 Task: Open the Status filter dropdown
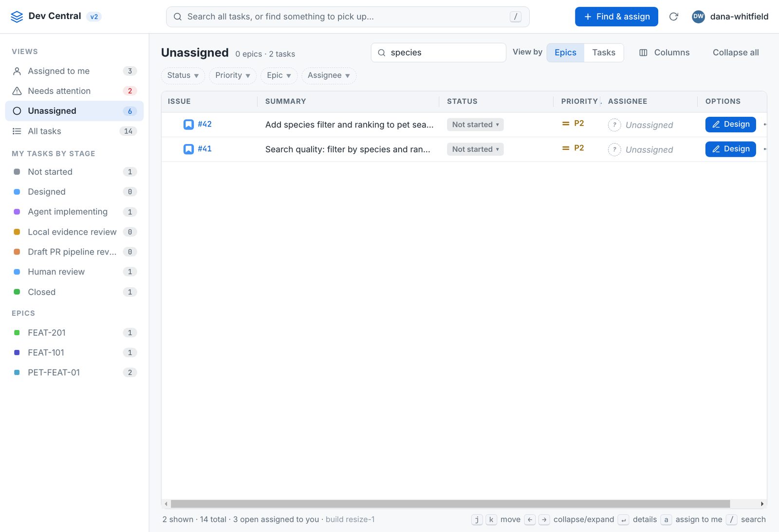point(183,75)
